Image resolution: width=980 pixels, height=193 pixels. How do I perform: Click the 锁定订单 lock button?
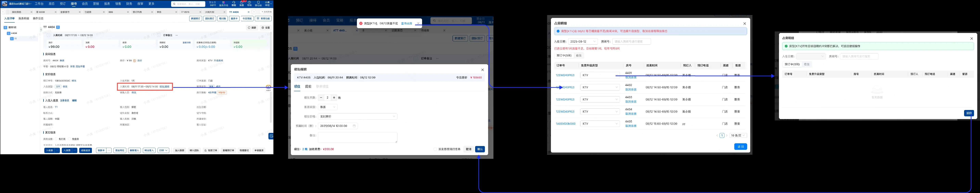pyautogui.click(x=211, y=150)
